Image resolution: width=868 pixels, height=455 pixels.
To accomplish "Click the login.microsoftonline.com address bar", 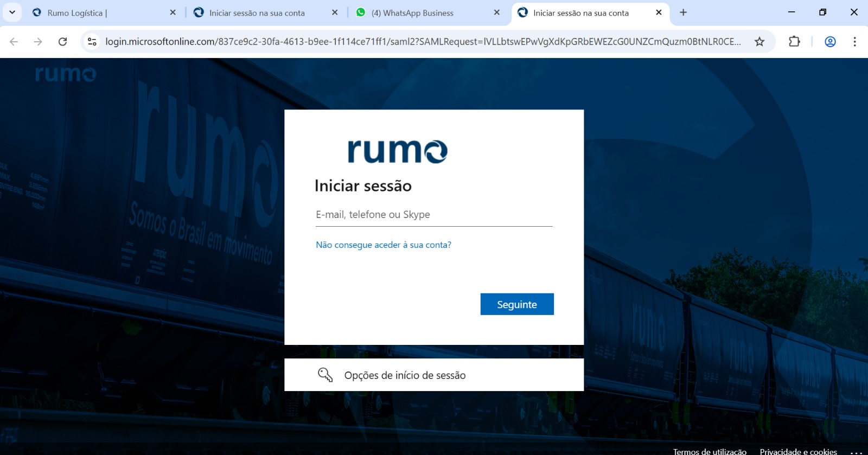I will coord(423,42).
